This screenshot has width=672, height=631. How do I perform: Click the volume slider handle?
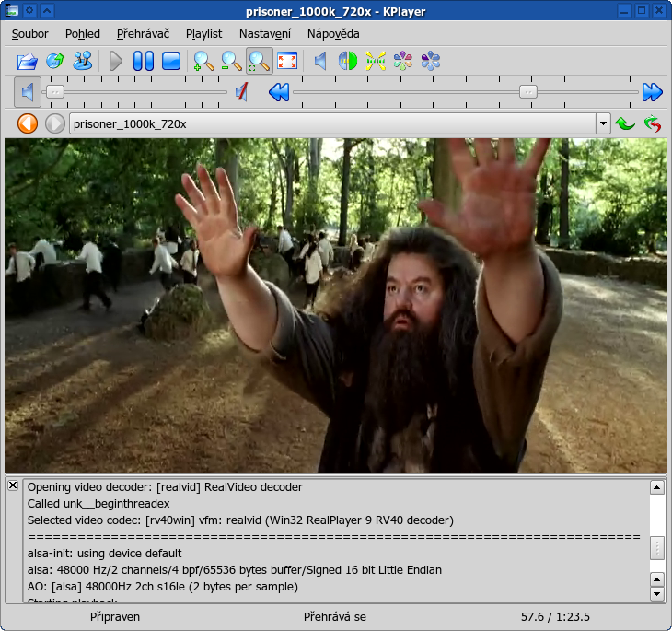pos(55,92)
